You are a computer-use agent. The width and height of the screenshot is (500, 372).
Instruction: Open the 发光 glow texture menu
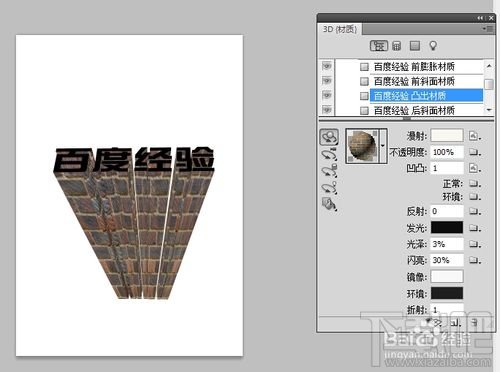[x=475, y=228]
